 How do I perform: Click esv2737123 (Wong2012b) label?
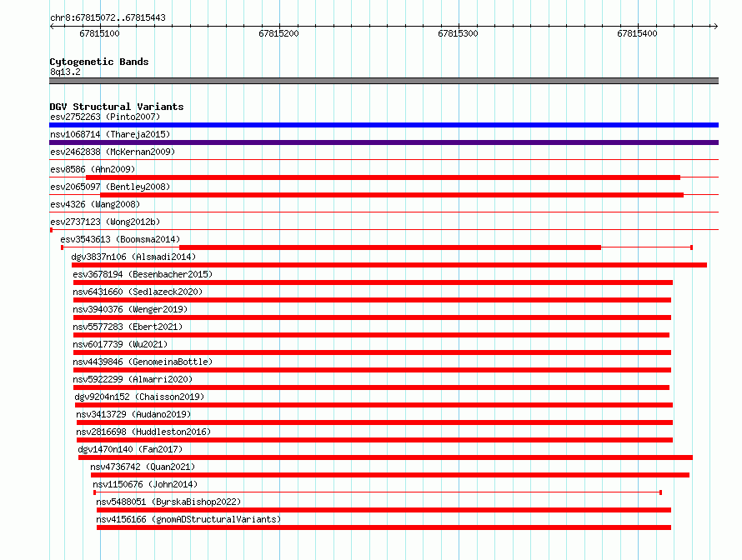tap(105, 222)
